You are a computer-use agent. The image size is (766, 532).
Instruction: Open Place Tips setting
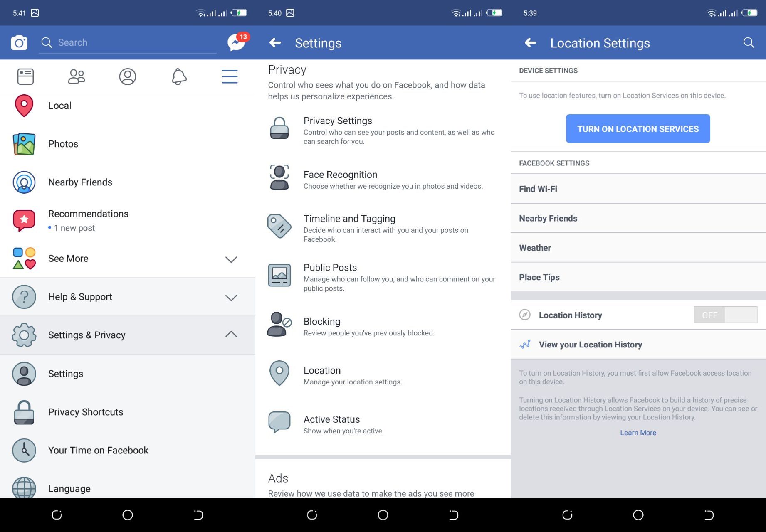[x=638, y=277]
